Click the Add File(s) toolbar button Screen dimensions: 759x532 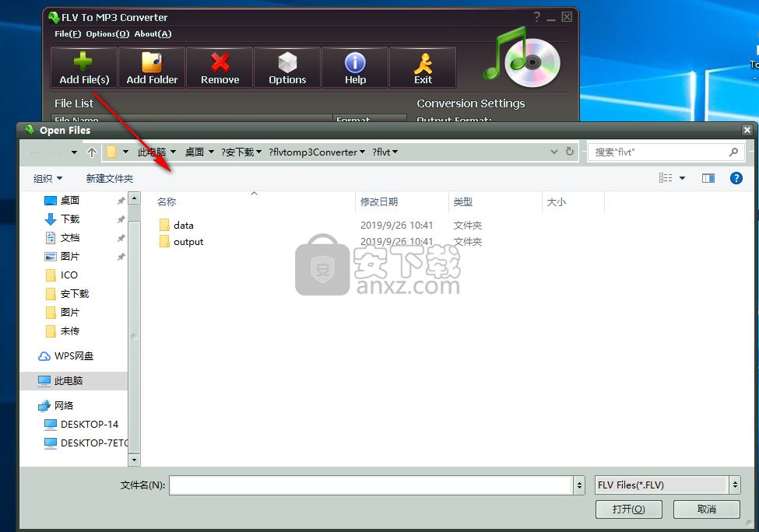pos(84,68)
